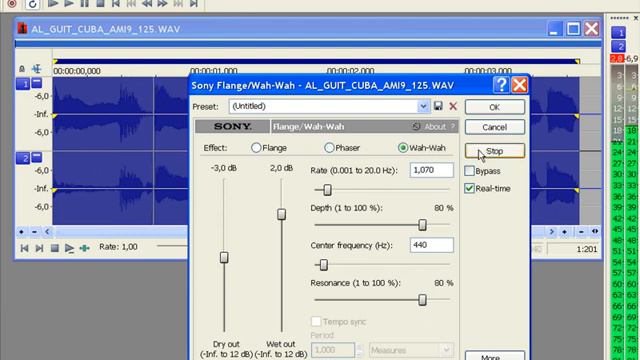Click the red Delete Preset X icon

point(453,107)
